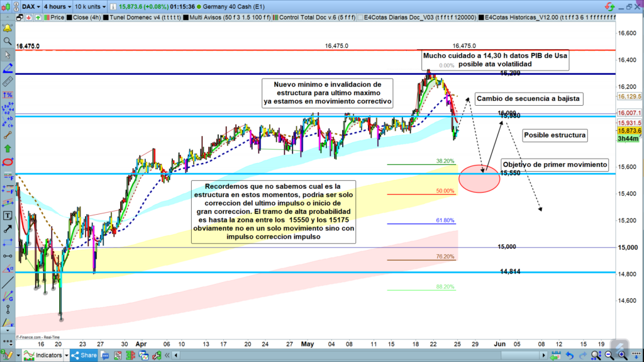Select the text T annotation tool
The width and height of the screenshot is (644, 362).
(x=8, y=215)
